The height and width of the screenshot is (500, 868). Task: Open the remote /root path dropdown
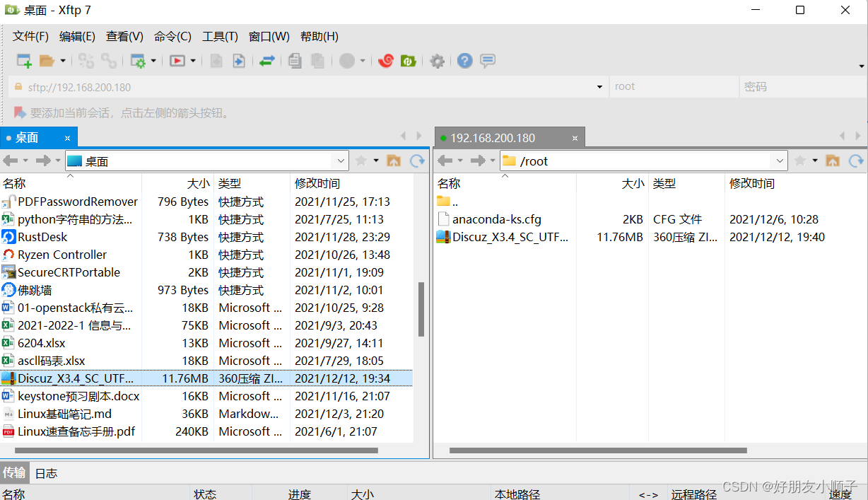coord(780,161)
